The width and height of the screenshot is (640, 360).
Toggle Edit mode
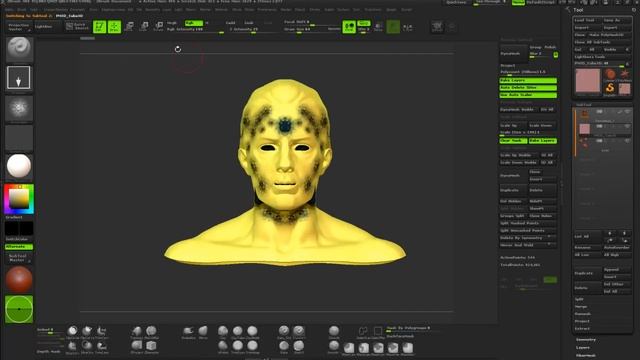pyautogui.click(x=100, y=27)
